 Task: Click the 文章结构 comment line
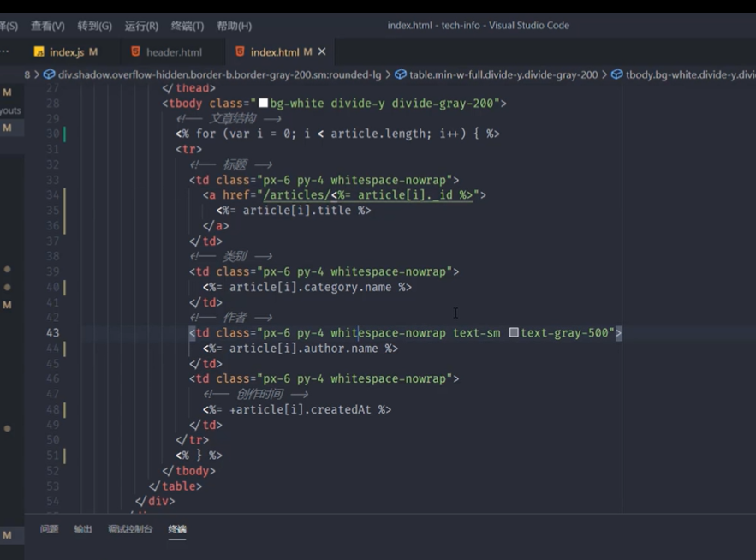pyautogui.click(x=229, y=119)
